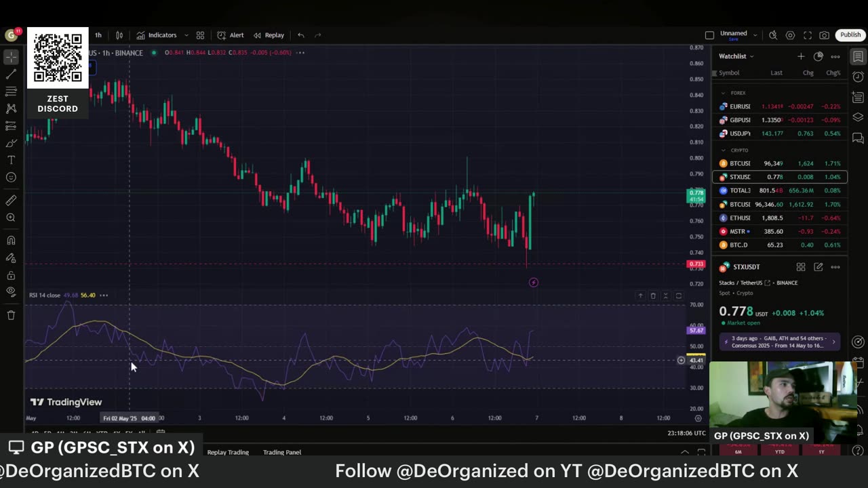868x488 pixels.
Task: Collapse the CRYPTO watchlist section
Action: click(x=723, y=150)
